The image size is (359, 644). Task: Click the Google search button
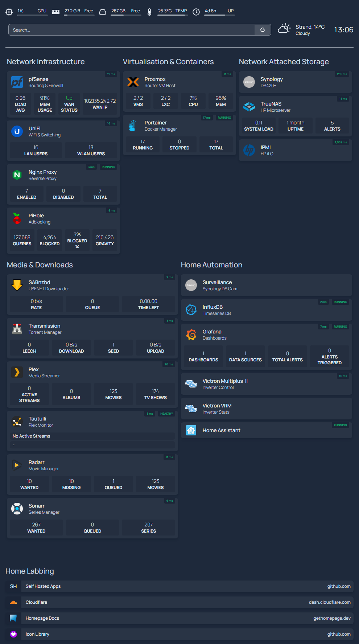tap(263, 30)
